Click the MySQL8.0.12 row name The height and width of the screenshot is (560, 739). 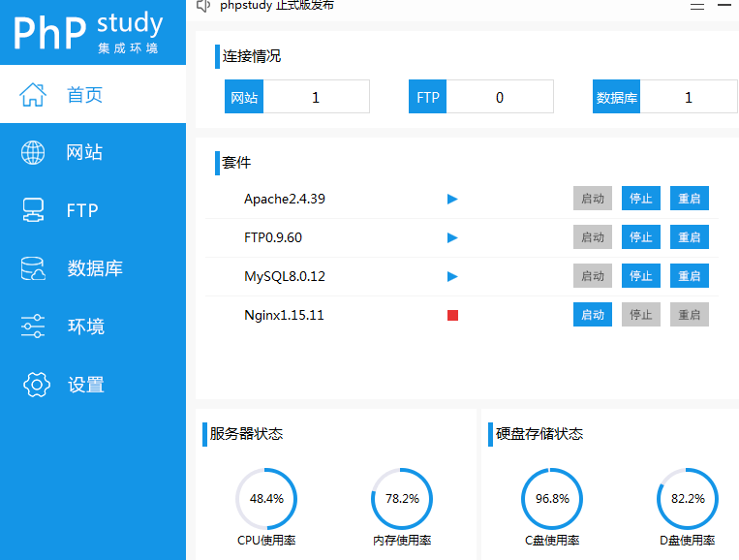(285, 276)
